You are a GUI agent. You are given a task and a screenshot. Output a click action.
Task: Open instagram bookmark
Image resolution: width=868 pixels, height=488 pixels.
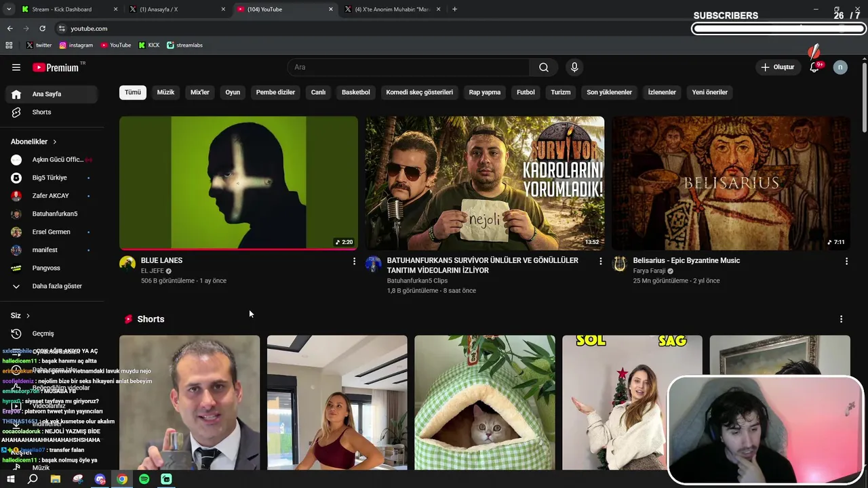tap(76, 45)
